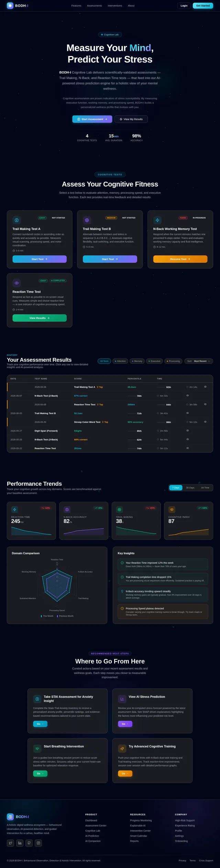Open Assessments in the top navigation
This screenshot has height=868, width=220.
click(x=95, y=5)
